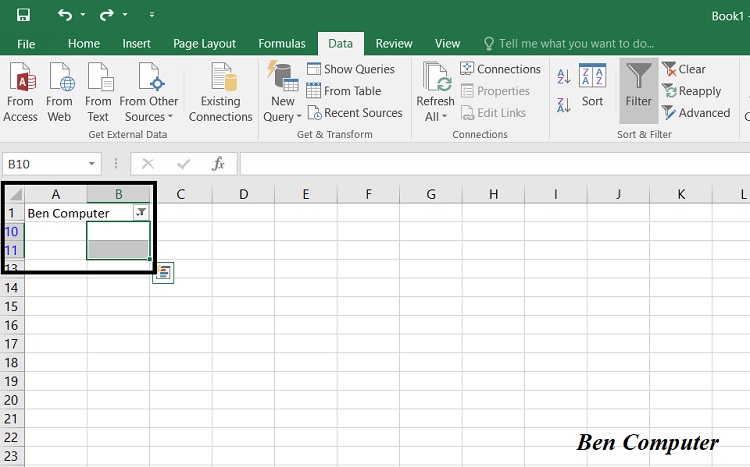Image resolution: width=750 pixels, height=467 pixels.
Task: Click the Tell me what you want to do box
Action: [x=568, y=44]
